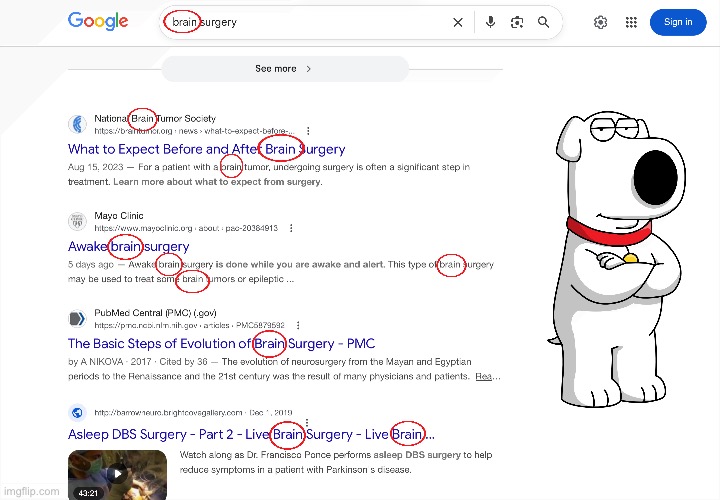Click the Read more link in PMC snippet
720x500 pixels.
488,376
